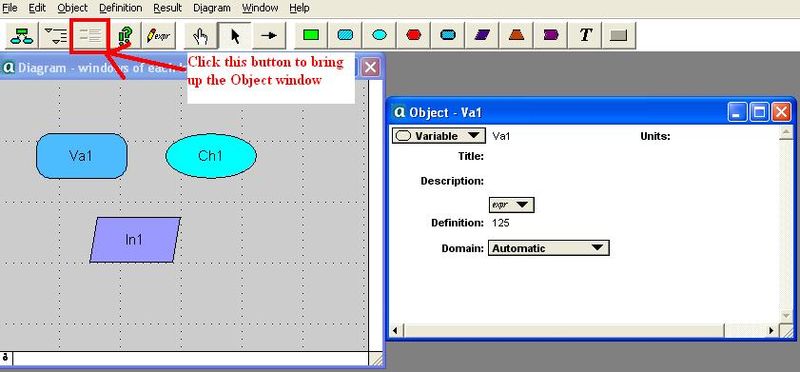Screen dimensions: 800x372
Task: Open the Diagram menu
Action: (212, 8)
